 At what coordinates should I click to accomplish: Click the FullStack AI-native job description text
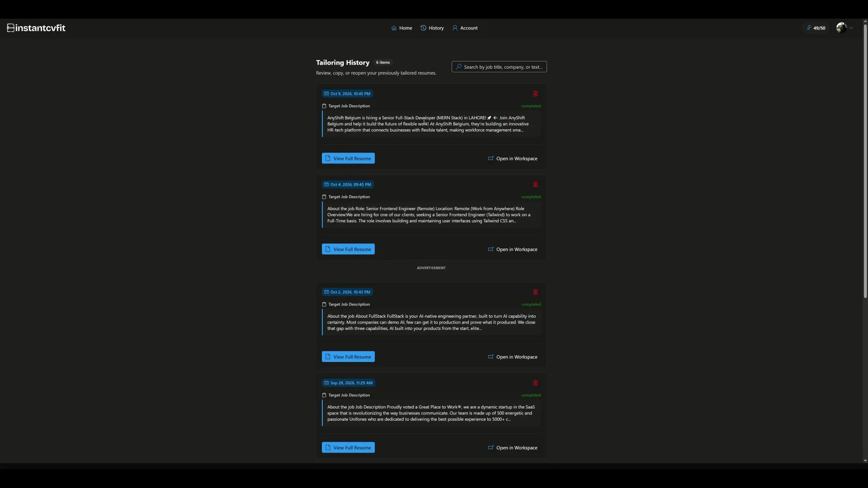[431, 322]
